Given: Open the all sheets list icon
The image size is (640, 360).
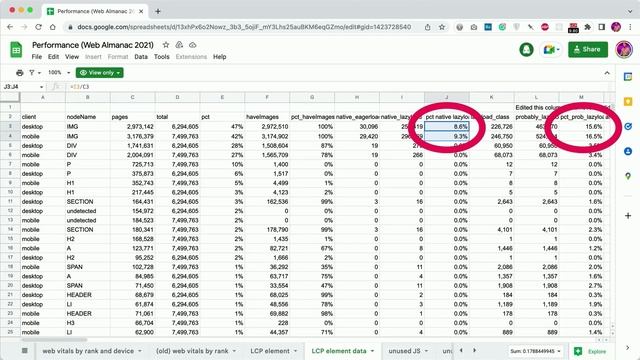Looking at the screenshot, I should (x=24, y=351).
